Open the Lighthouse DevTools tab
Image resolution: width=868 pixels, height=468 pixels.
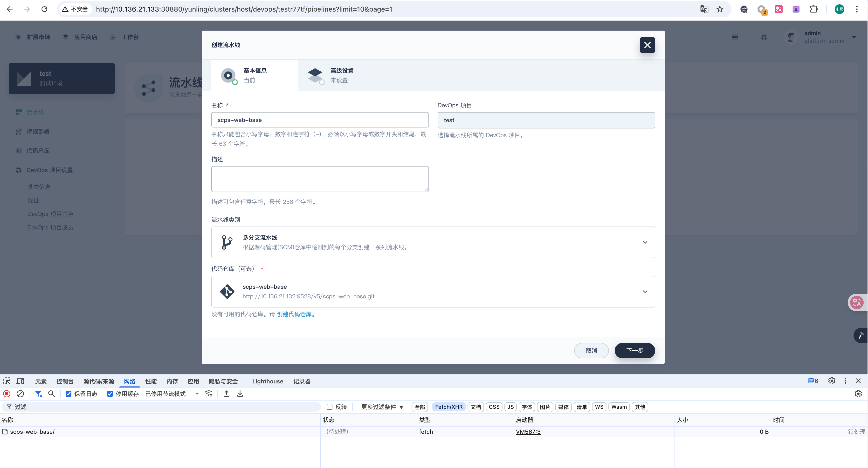click(268, 381)
